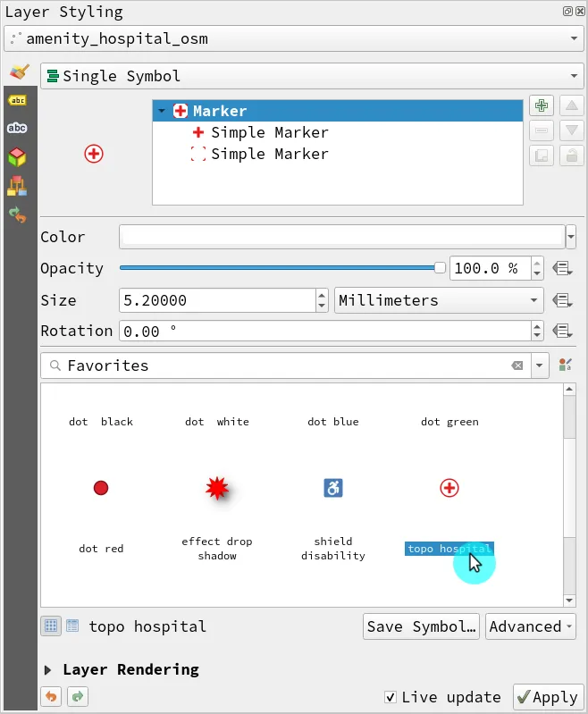Image resolution: width=588 pixels, height=714 pixels.
Task: Open the Symbology tab paintbrush icon
Action: point(18,72)
